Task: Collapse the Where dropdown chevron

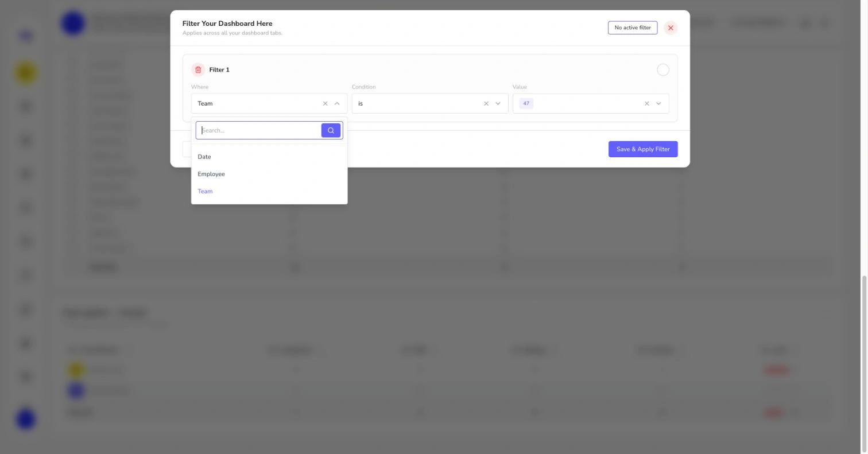Action: tap(337, 104)
